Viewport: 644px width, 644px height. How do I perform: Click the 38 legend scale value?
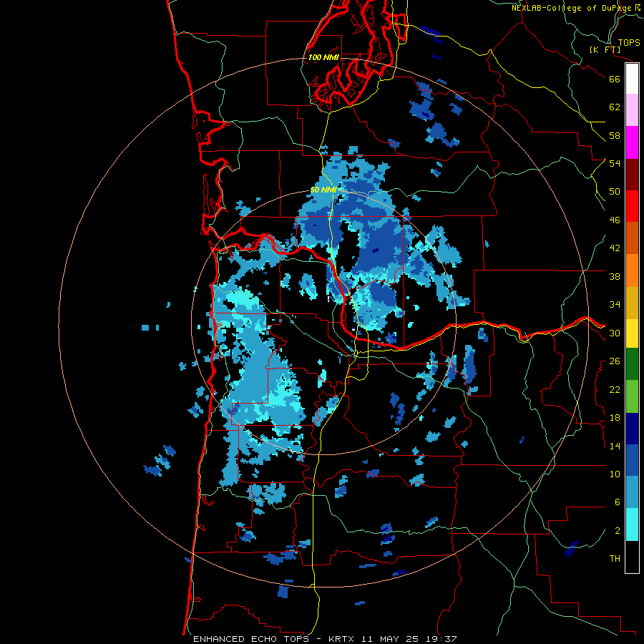click(x=615, y=276)
